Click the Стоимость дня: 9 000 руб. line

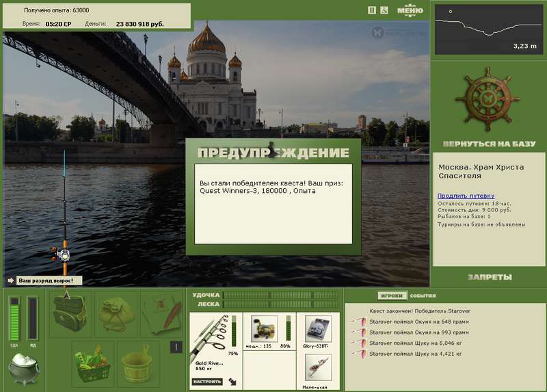[x=474, y=210]
